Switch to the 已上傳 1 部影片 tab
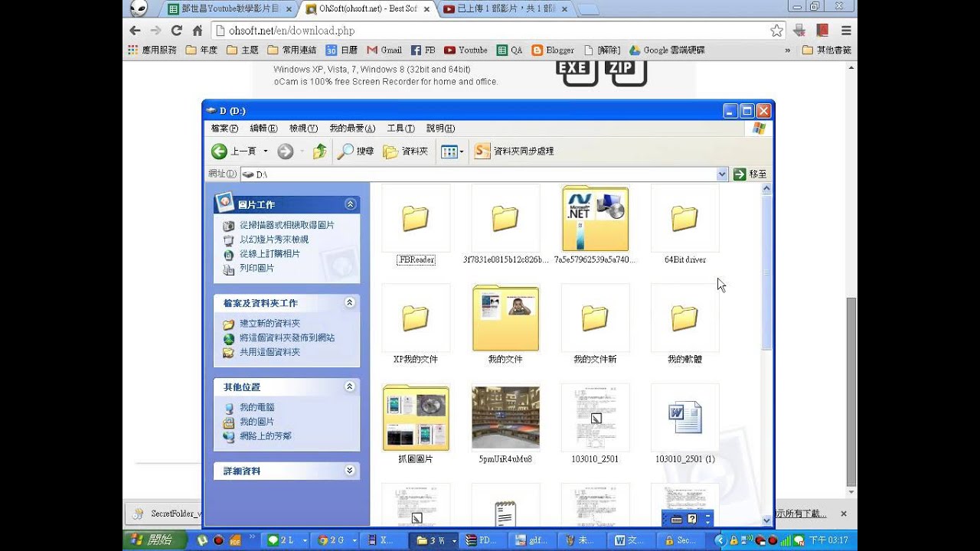 pos(505,9)
